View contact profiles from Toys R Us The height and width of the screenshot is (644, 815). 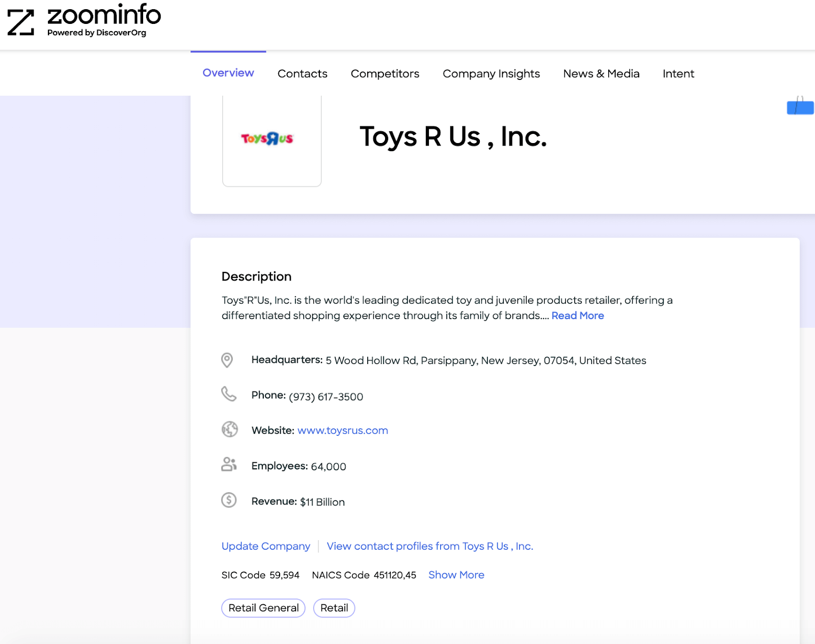(x=430, y=546)
